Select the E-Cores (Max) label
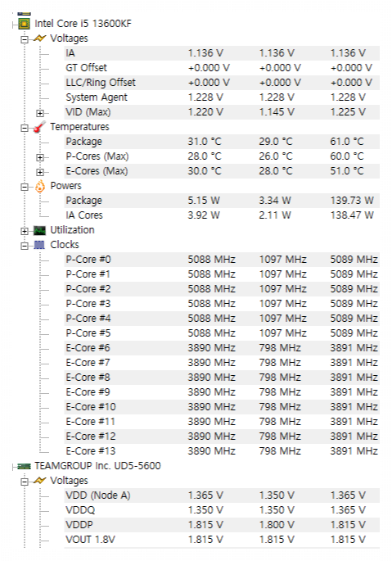This screenshot has width=392, height=561. click(x=97, y=171)
